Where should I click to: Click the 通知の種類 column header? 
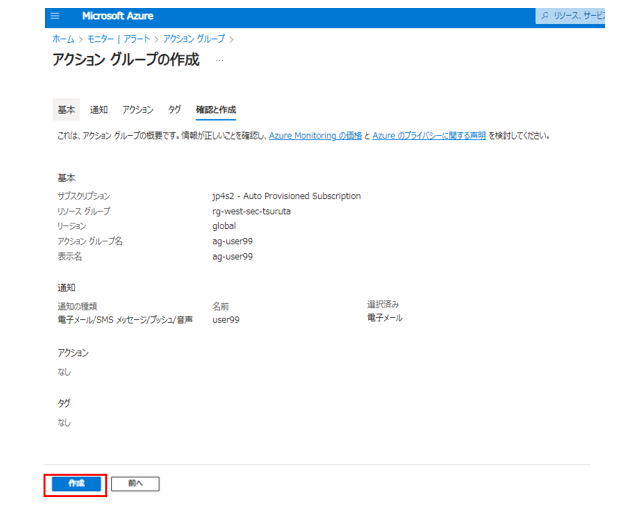click(x=77, y=306)
